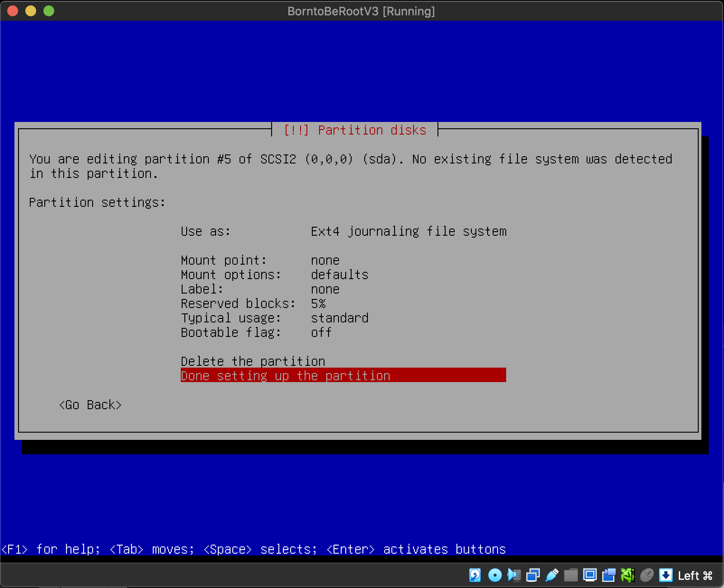Click the green fullscreen window button

pyautogui.click(x=49, y=11)
